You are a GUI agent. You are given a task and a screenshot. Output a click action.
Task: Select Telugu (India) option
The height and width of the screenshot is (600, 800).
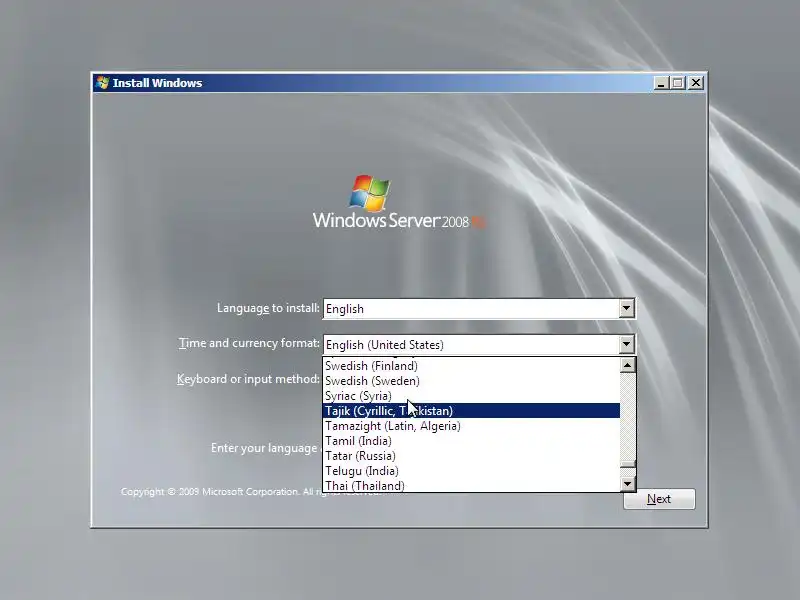click(x=471, y=471)
